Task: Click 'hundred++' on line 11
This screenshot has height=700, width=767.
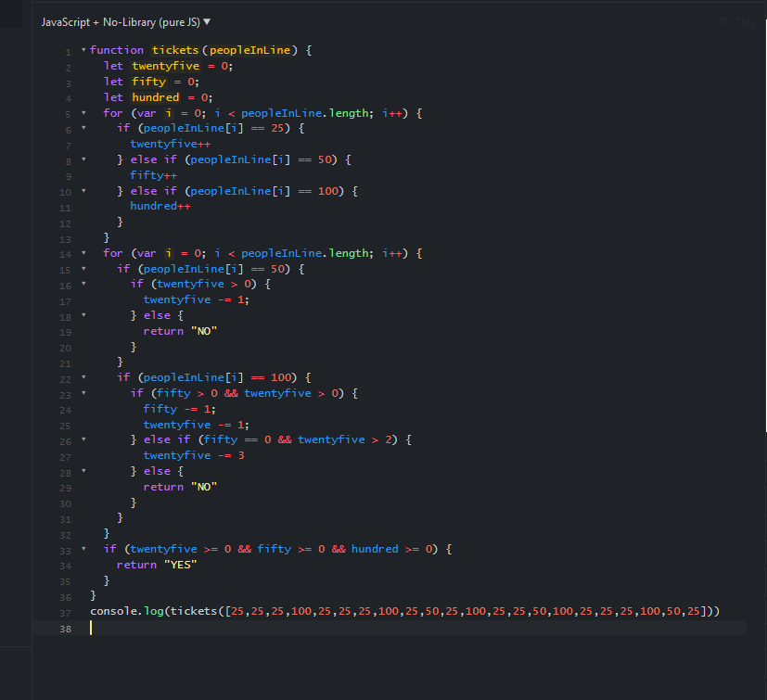Action: (x=160, y=206)
